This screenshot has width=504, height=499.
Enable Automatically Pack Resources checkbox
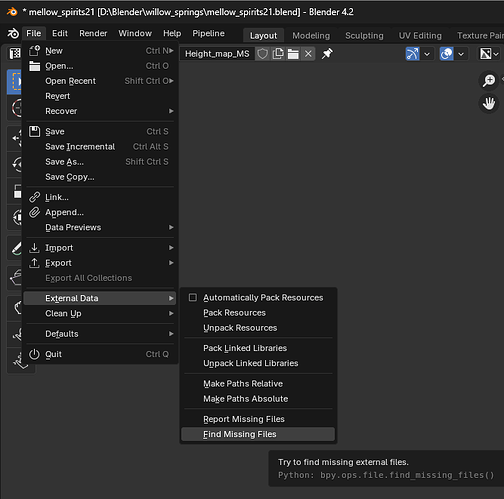[193, 297]
